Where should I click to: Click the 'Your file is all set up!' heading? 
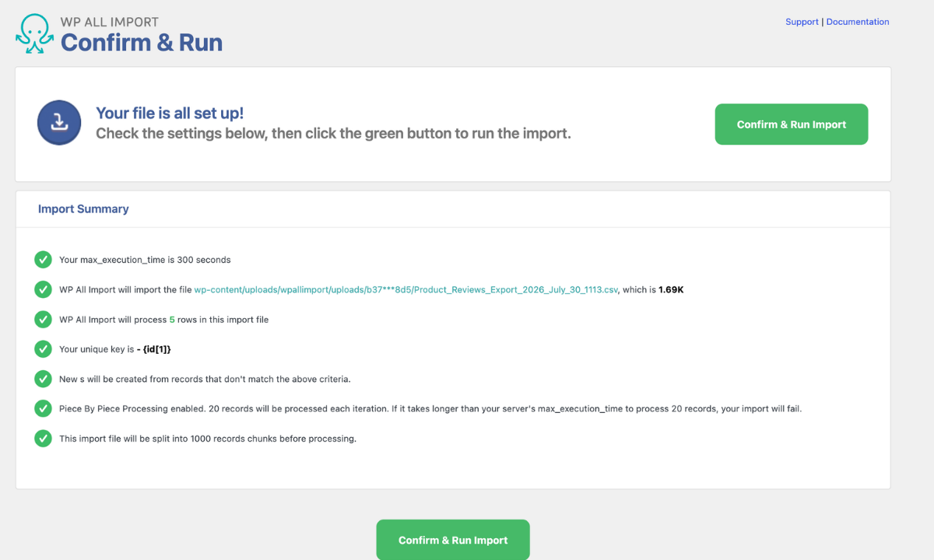coord(170,114)
